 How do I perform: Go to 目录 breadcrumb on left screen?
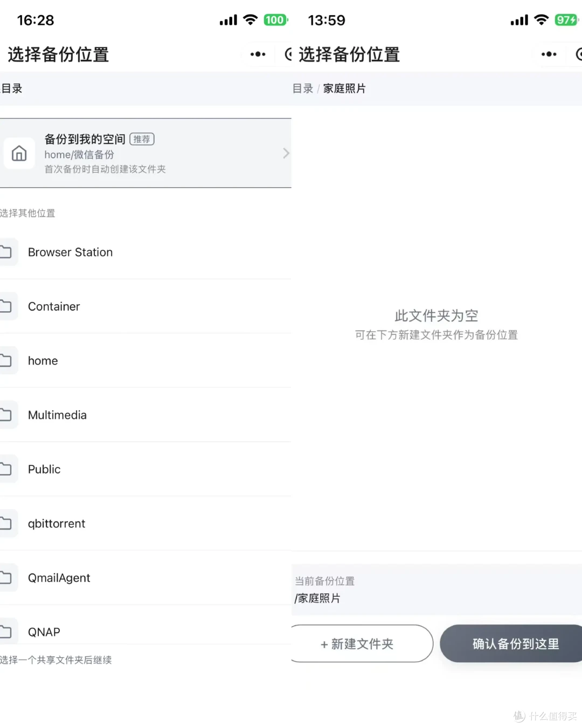pyautogui.click(x=11, y=88)
